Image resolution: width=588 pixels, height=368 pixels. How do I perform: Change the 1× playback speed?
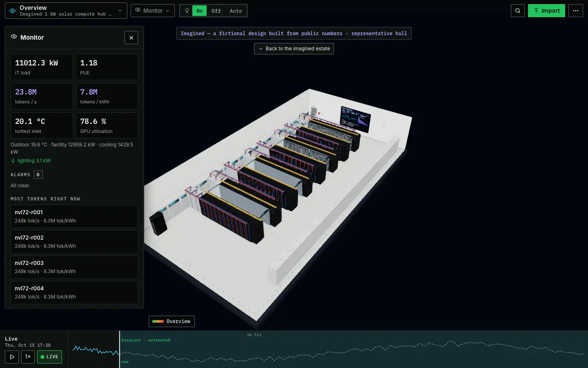[x=28, y=357]
